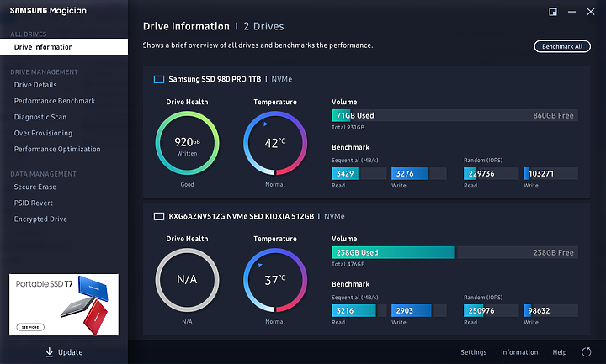
Task: Select Over Provisioning
Action: pos(43,133)
